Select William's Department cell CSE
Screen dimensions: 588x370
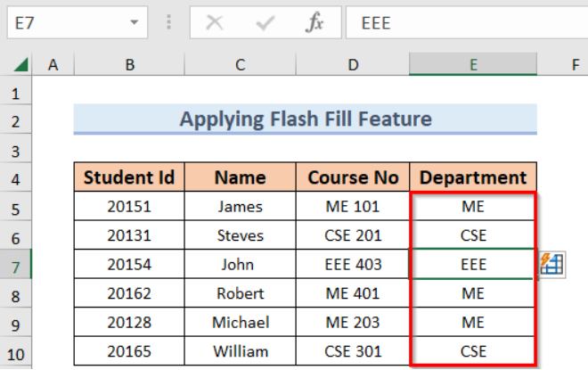coord(473,351)
